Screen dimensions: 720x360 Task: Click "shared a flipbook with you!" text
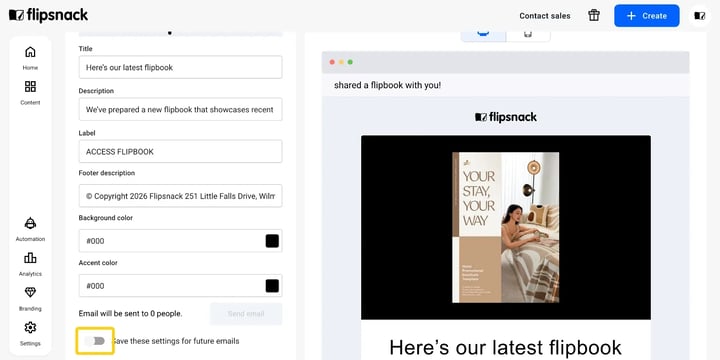point(388,85)
